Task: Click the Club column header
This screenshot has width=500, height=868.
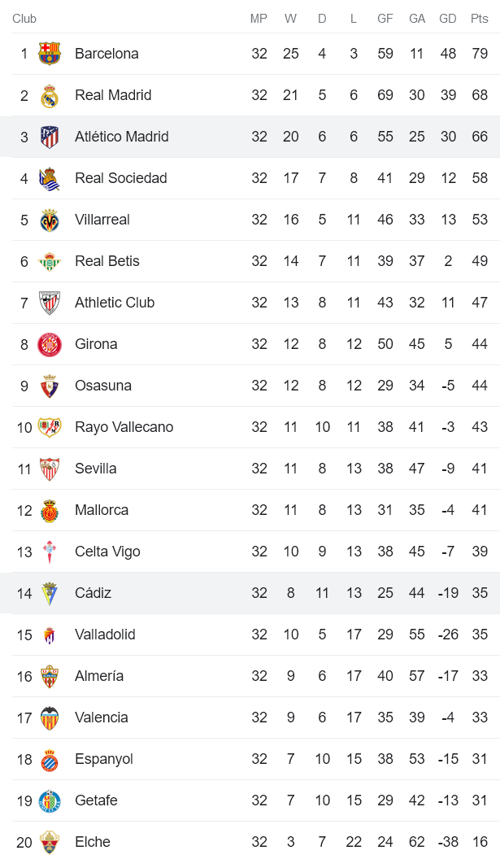Action: [x=24, y=19]
